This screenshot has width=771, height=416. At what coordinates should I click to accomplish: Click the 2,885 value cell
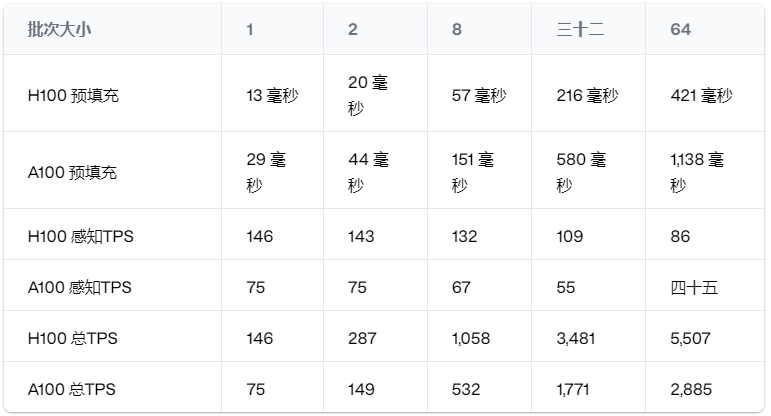[690, 389]
